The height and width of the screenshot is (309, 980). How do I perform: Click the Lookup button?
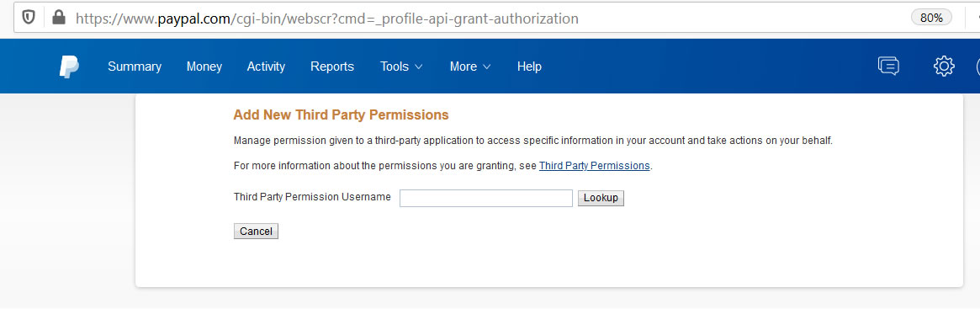[x=601, y=199]
